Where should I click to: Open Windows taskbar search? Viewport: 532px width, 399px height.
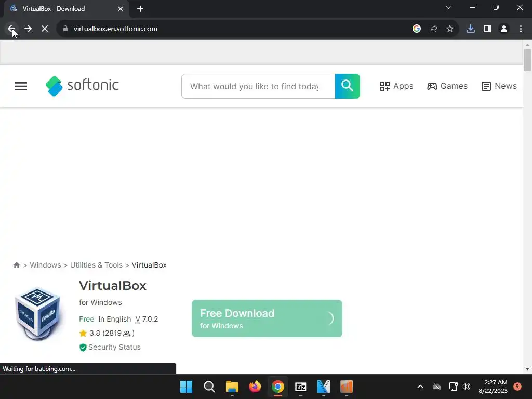click(x=209, y=387)
